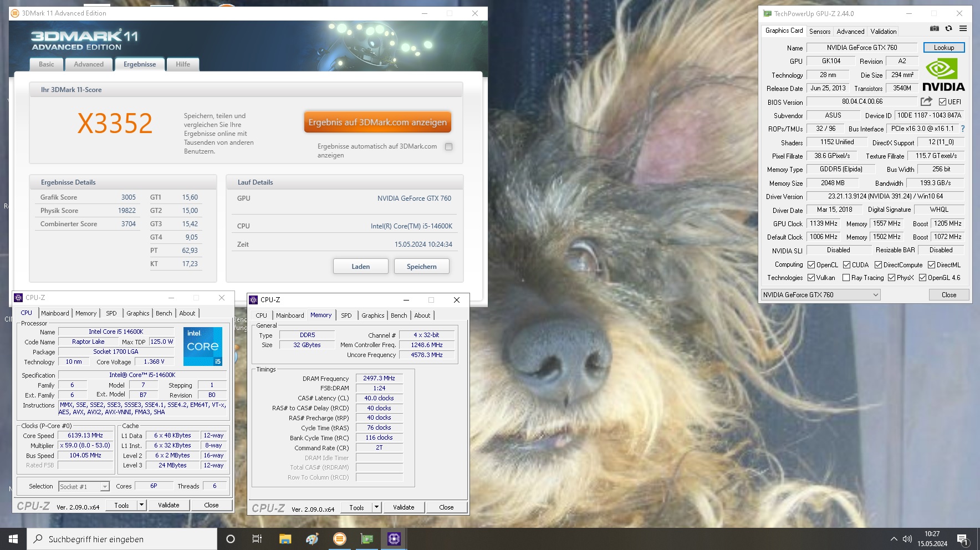Click Validate in the right CPU-Z window
The image size is (980, 550).
(404, 507)
